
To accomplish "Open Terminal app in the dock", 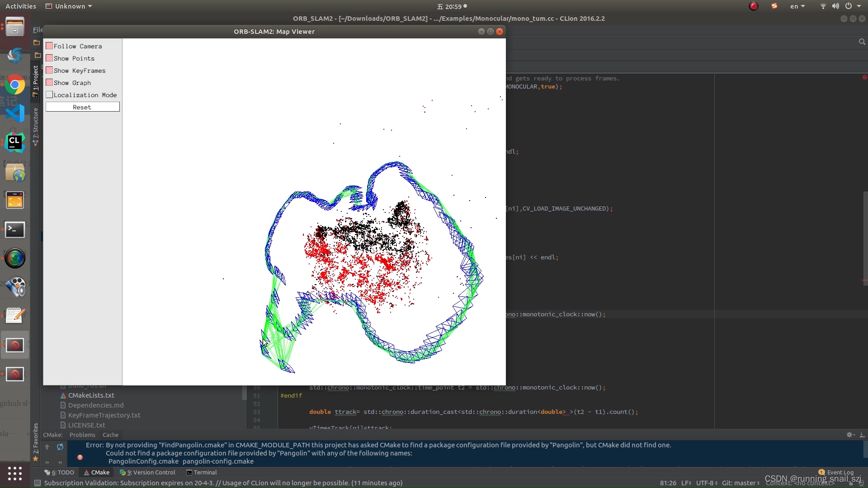I will tap(15, 230).
